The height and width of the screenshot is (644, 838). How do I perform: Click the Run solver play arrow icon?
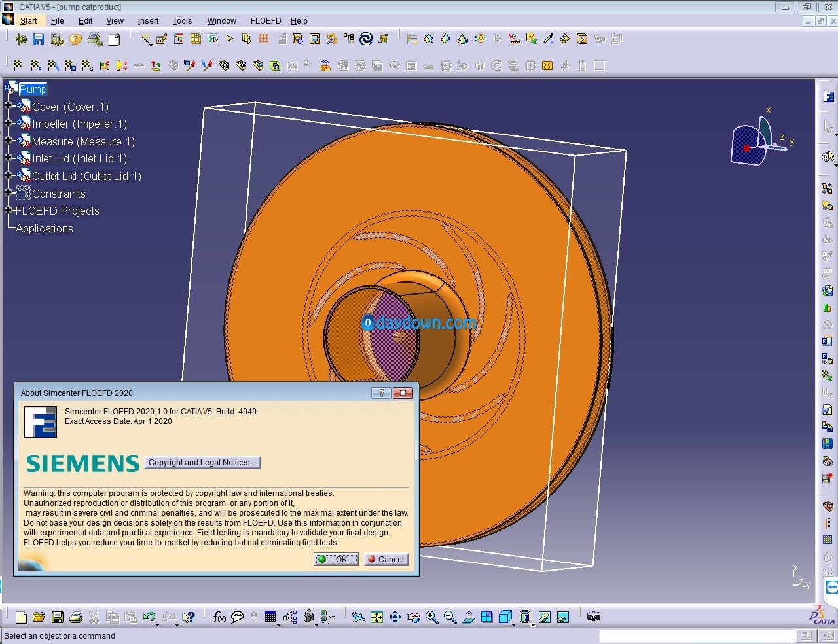(x=230, y=39)
